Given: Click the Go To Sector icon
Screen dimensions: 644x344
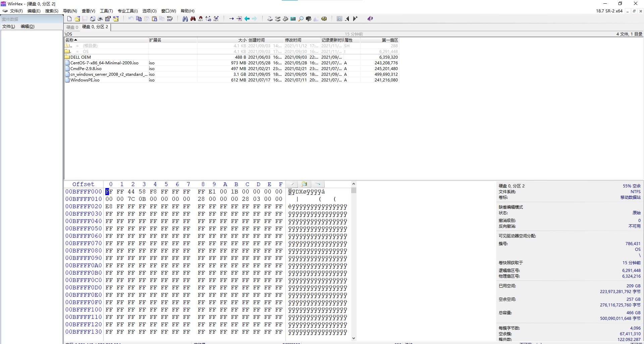Looking at the screenshot, I should tap(239, 19).
